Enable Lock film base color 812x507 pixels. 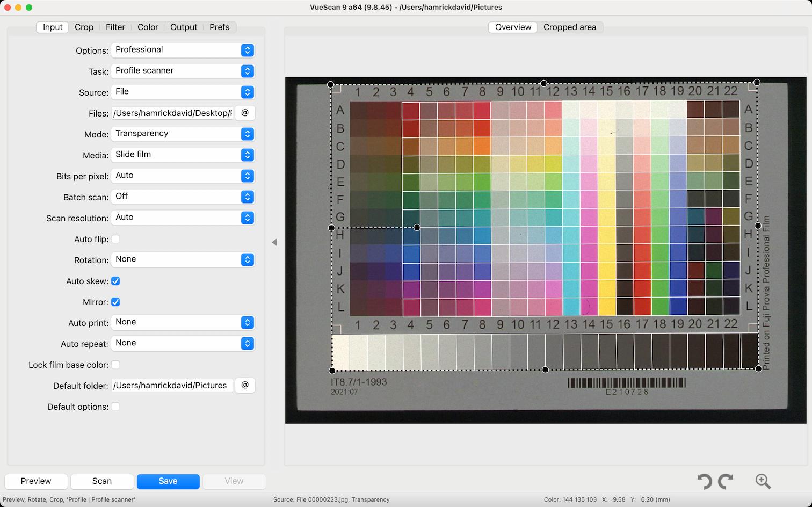[115, 365]
